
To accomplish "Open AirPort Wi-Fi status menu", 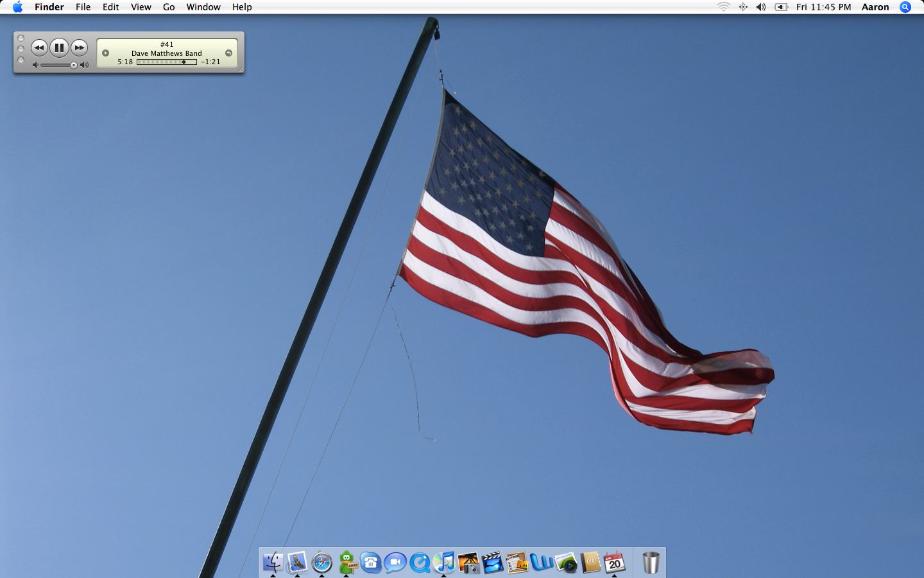I will [723, 7].
